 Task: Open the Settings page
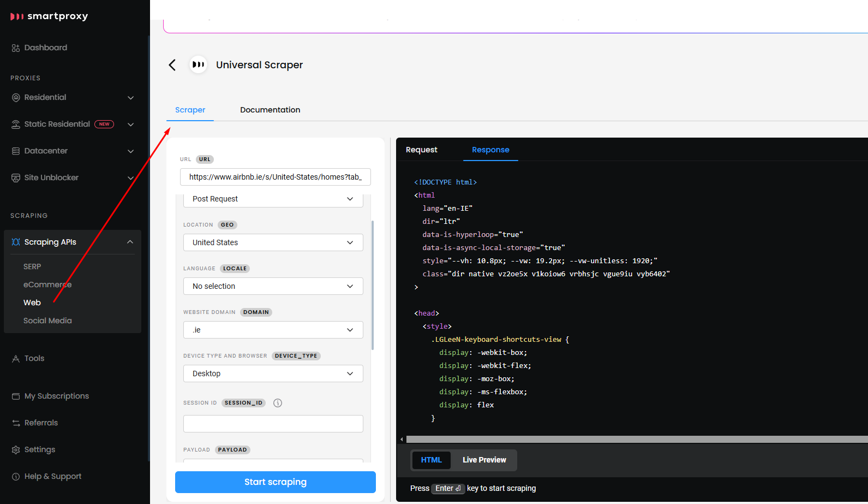pos(40,450)
